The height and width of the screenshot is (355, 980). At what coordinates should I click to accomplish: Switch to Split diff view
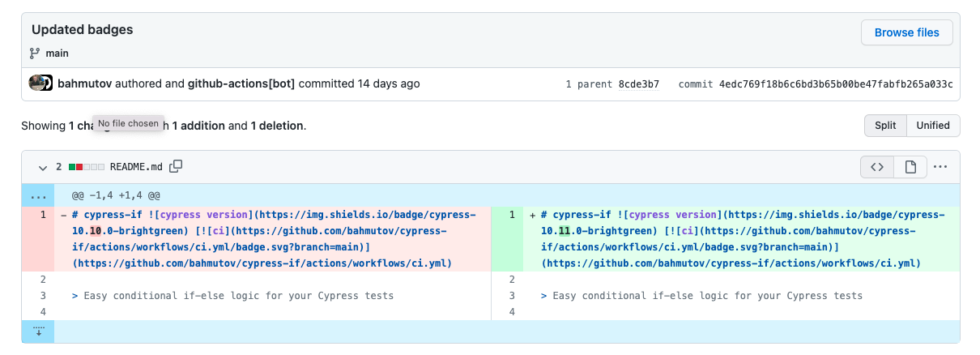tap(885, 126)
